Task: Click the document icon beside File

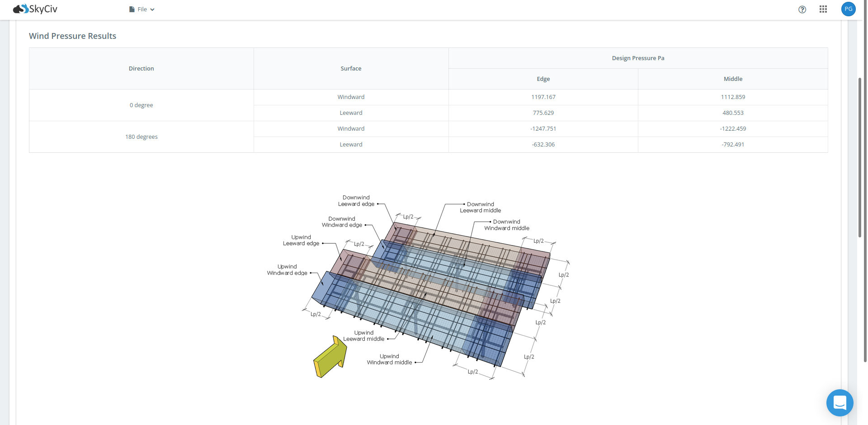Action: coord(132,9)
